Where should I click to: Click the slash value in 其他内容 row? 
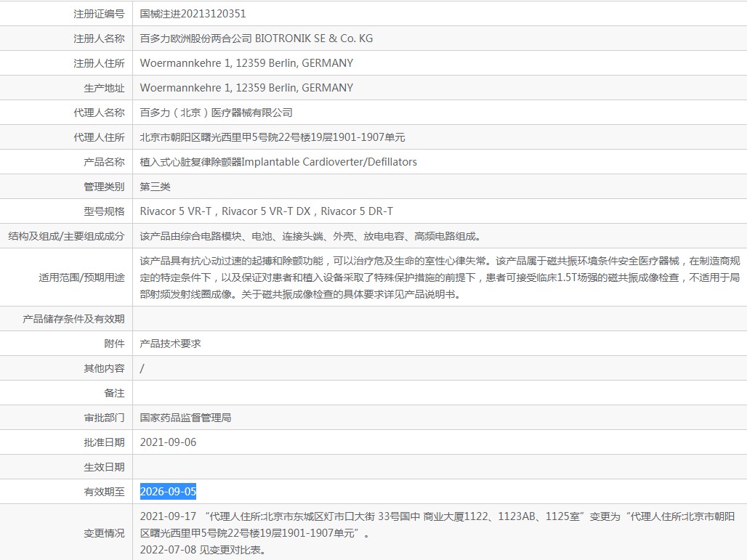point(142,368)
